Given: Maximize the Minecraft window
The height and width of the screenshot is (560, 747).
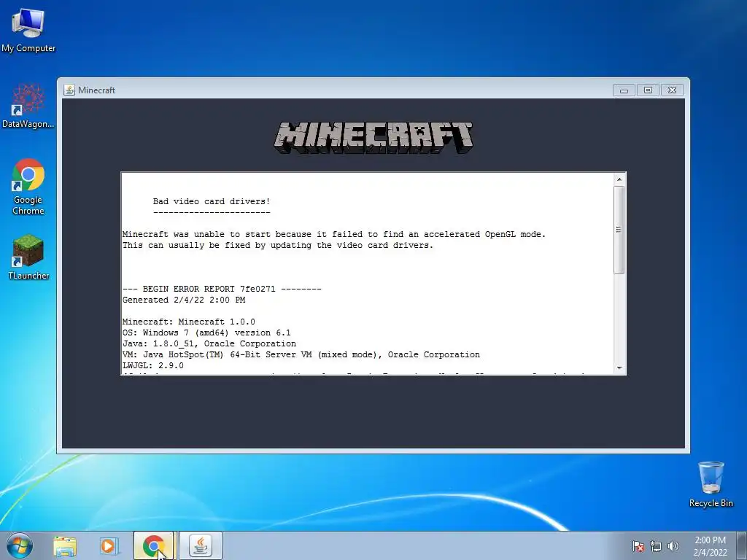Looking at the screenshot, I should pos(648,90).
